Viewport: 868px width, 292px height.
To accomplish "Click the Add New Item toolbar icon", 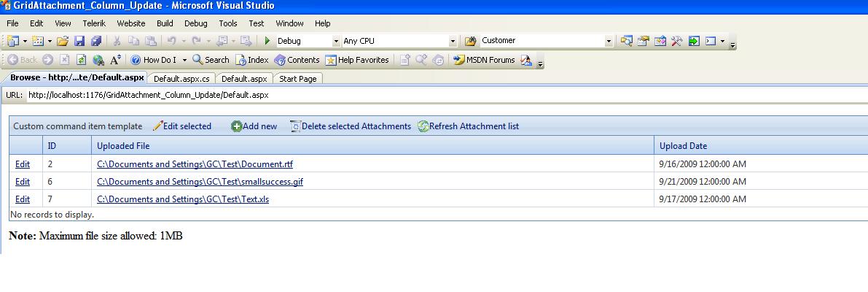I will point(38,41).
